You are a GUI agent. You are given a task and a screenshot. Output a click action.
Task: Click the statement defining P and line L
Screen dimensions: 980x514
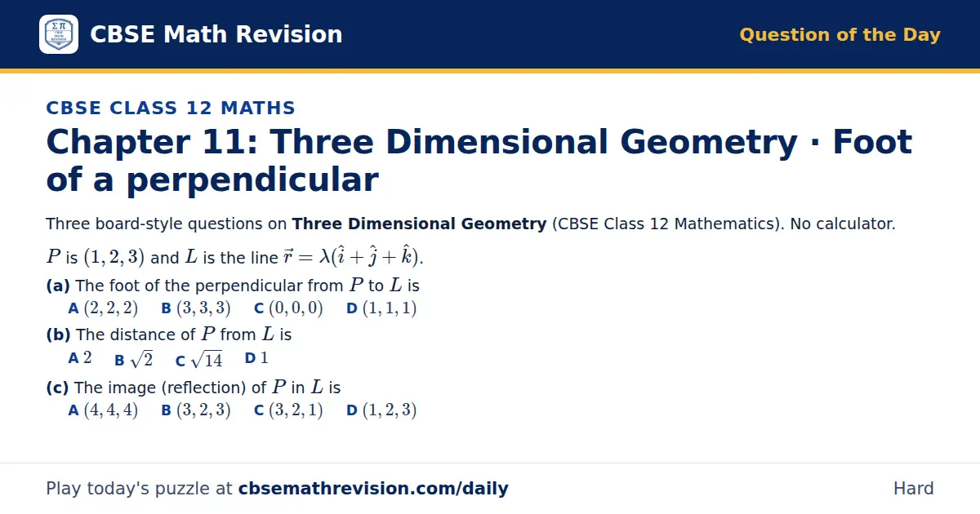[x=234, y=257]
